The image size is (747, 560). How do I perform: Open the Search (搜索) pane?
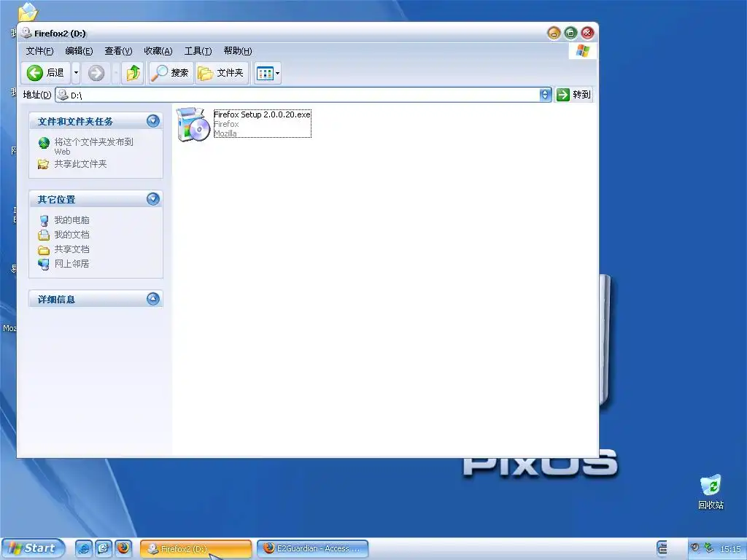click(x=171, y=73)
